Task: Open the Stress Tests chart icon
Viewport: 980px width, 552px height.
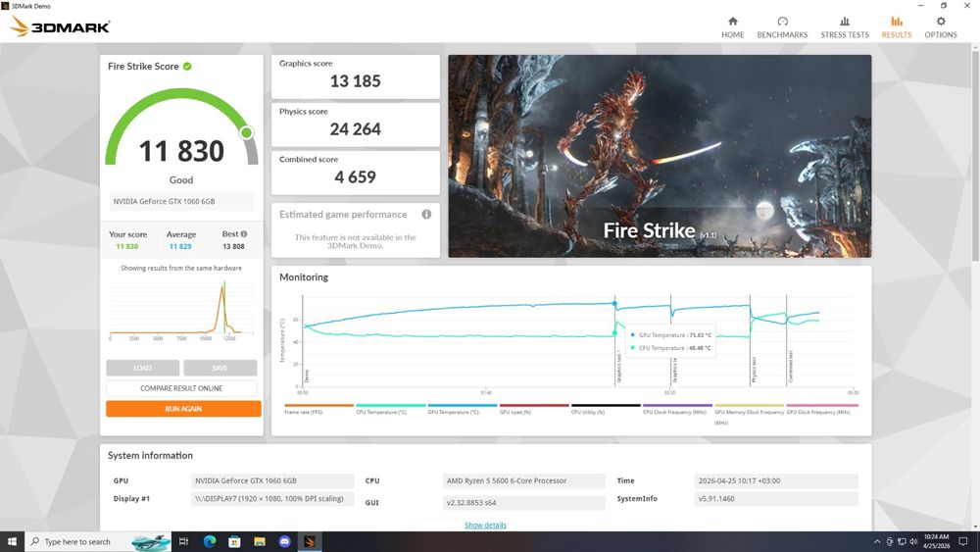Action: (x=845, y=22)
